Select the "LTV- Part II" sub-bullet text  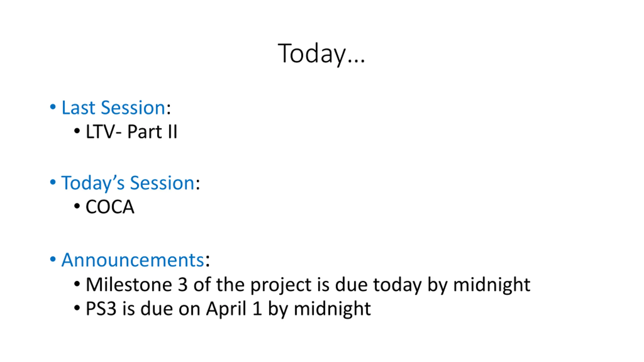tap(132, 131)
